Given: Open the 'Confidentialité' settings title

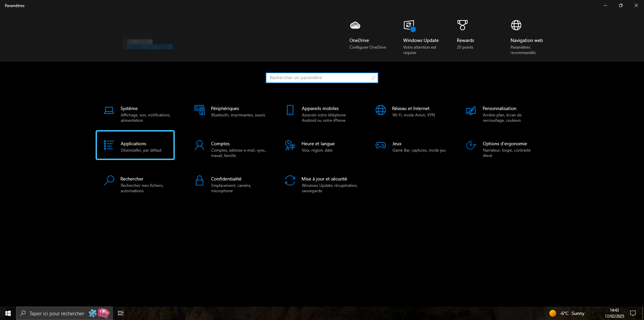Looking at the screenshot, I should 226,179.
